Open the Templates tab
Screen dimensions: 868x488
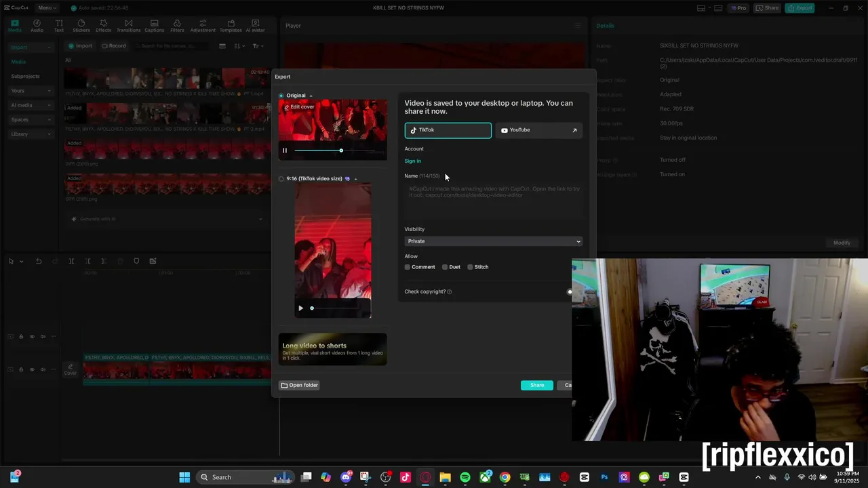231,26
